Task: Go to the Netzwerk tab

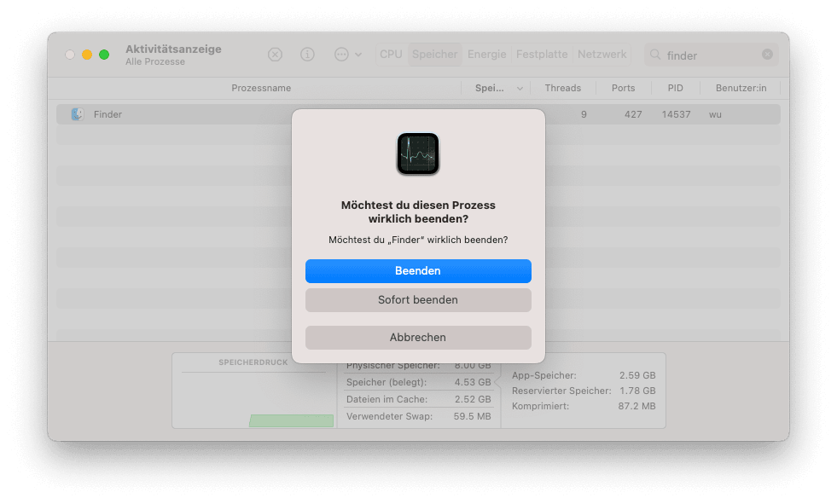Action: click(x=602, y=55)
